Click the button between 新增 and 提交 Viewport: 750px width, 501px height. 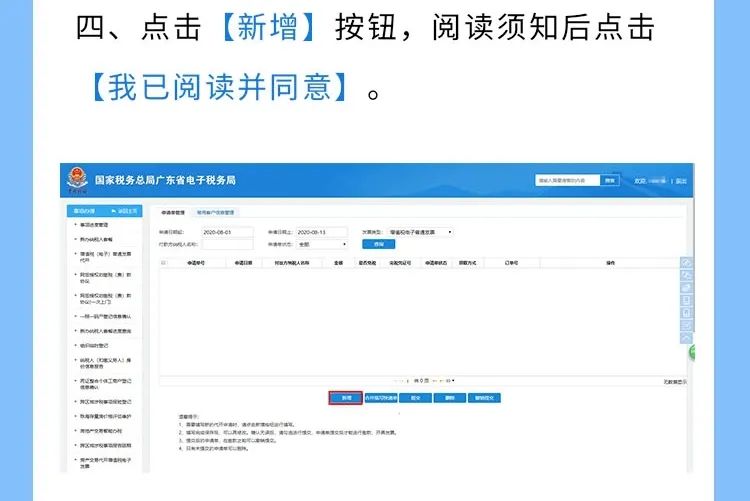(x=381, y=398)
